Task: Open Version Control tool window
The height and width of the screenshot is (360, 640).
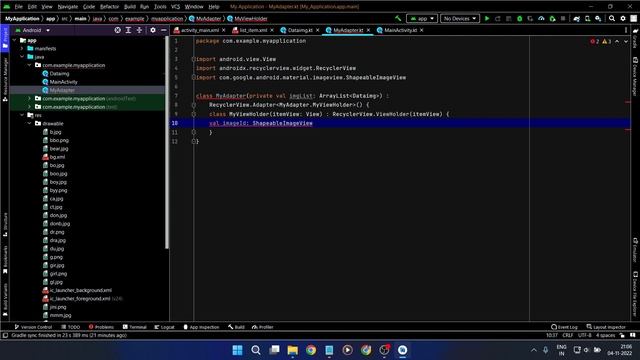Action: 33,327
